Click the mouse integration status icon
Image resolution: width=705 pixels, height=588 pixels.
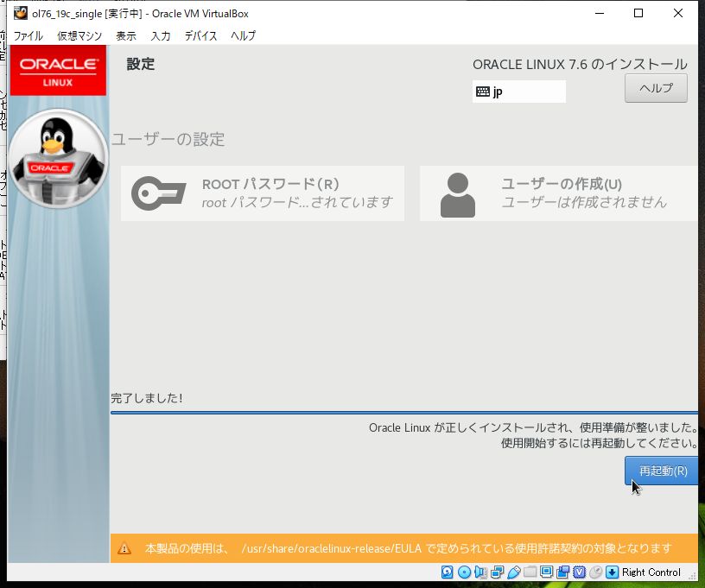click(x=595, y=572)
